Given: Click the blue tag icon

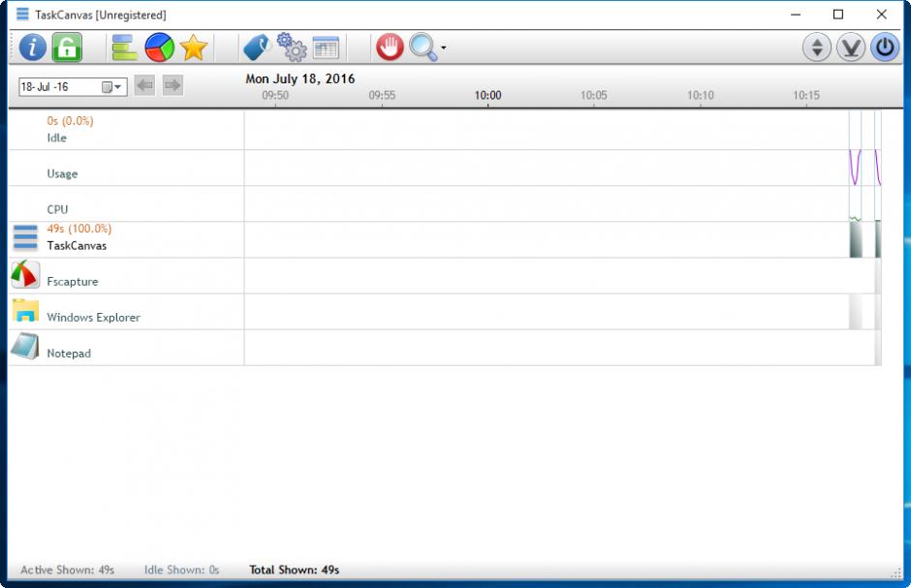Looking at the screenshot, I should (x=256, y=47).
